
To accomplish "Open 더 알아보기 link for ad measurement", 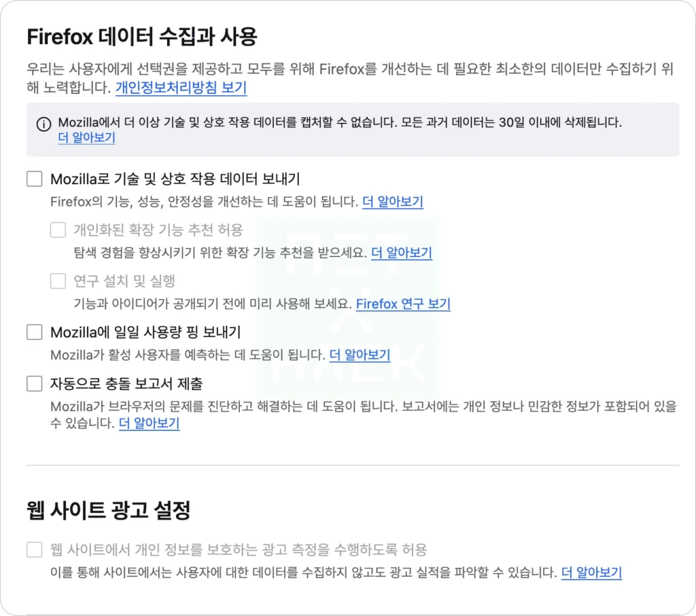I will point(592,573).
